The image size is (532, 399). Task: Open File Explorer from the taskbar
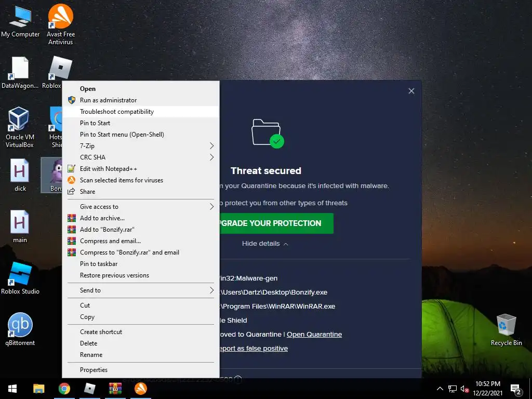(x=38, y=389)
